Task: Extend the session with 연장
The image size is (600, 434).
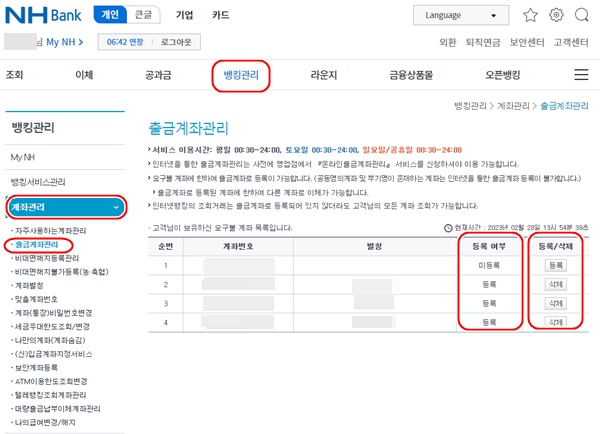Action: pyautogui.click(x=125, y=42)
